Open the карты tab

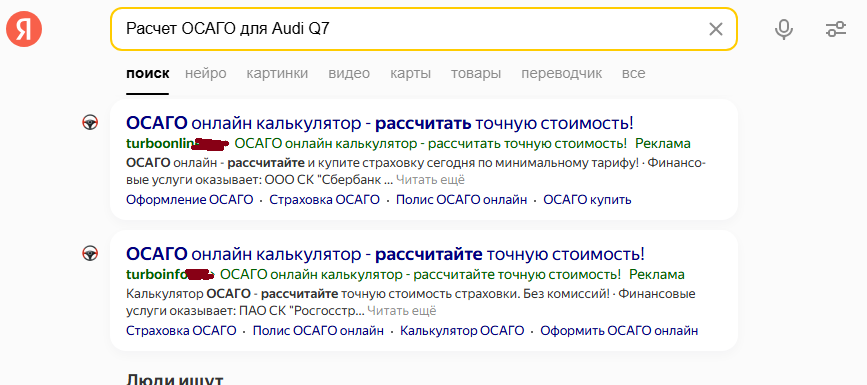pyautogui.click(x=410, y=74)
